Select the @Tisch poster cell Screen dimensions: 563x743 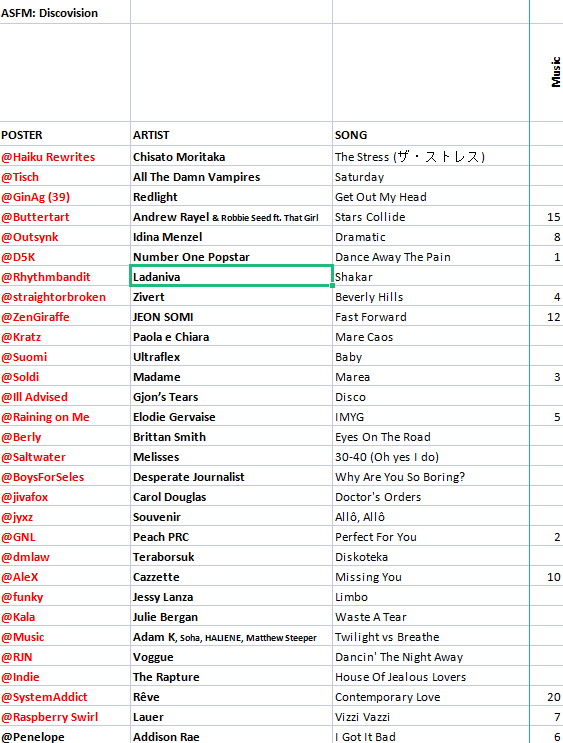coord(65,176)
